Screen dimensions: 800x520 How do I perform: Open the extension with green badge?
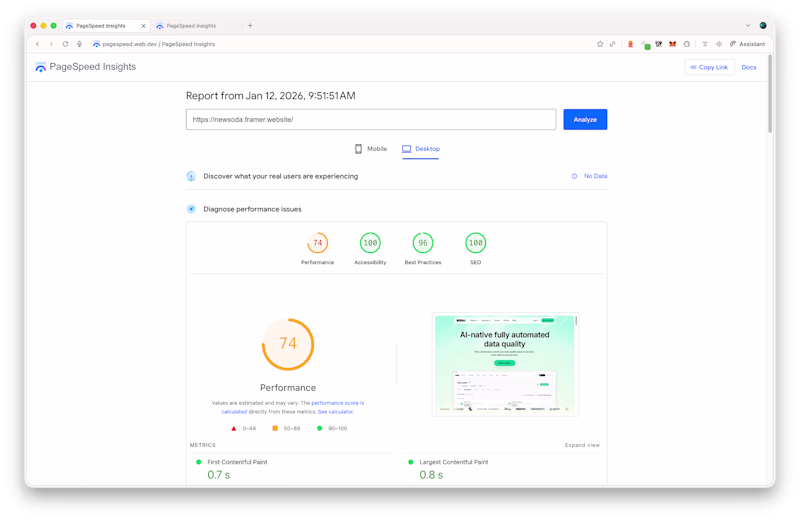point(645,45)
